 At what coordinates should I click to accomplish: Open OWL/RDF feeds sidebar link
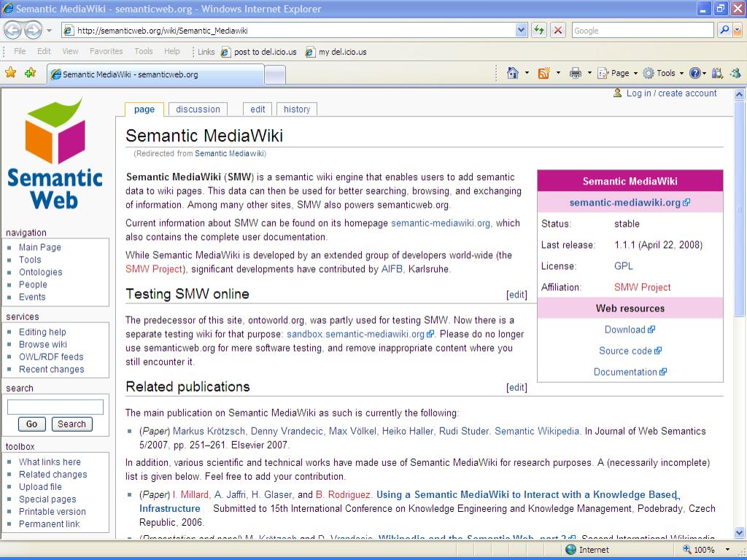tap(51, 357)
